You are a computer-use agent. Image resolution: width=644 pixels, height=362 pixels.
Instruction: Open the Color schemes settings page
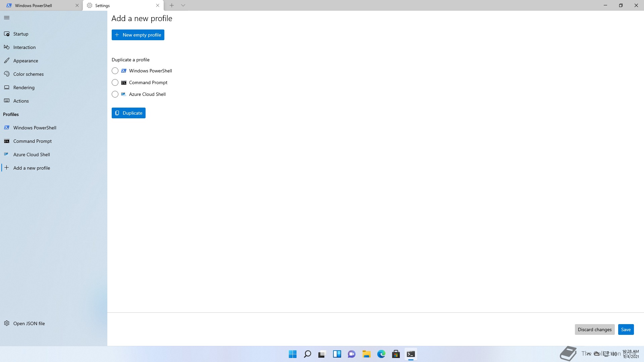click(x=54, y=74)
